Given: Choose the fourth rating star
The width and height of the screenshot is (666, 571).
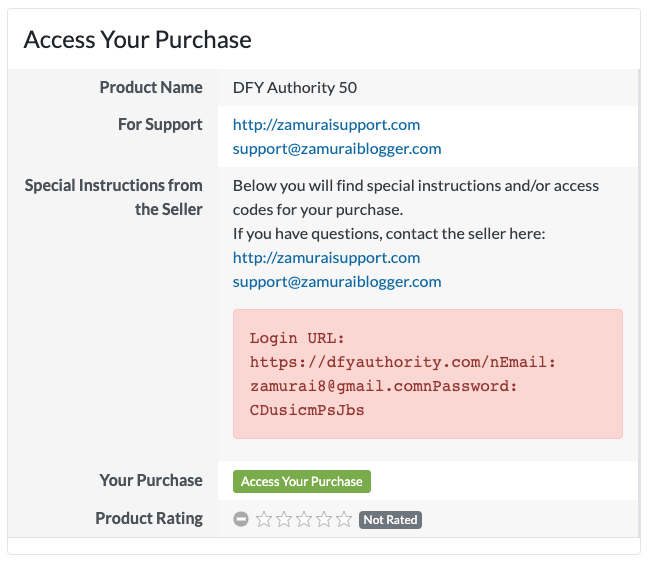Looking at the screenshot, I should (x=325, y=519).
